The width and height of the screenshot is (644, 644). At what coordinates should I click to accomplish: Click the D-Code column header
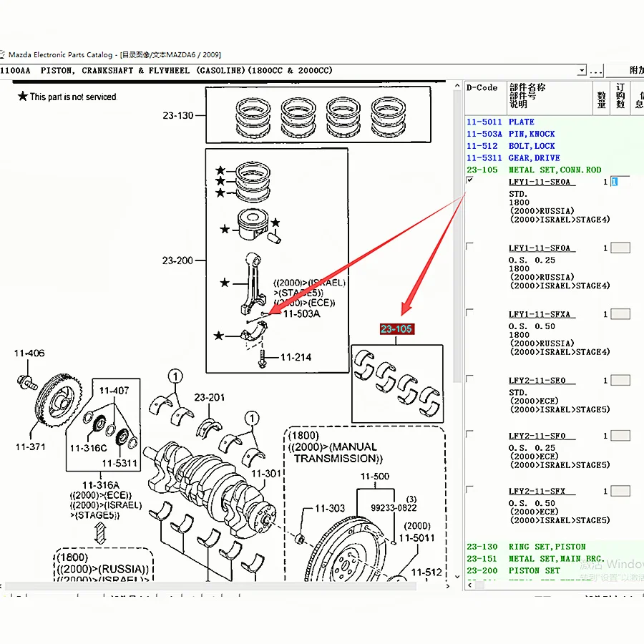click(x=485, y=98)
